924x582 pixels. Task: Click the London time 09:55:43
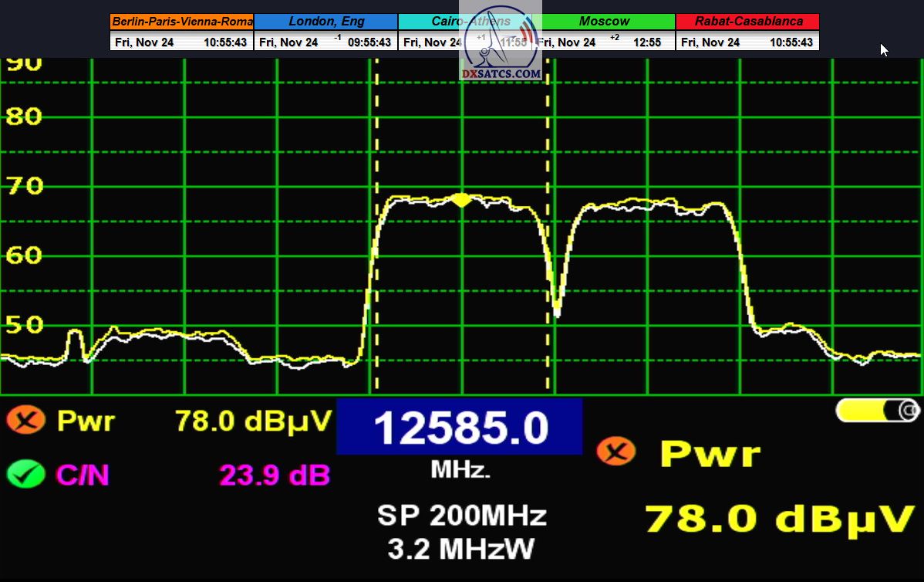369,42
